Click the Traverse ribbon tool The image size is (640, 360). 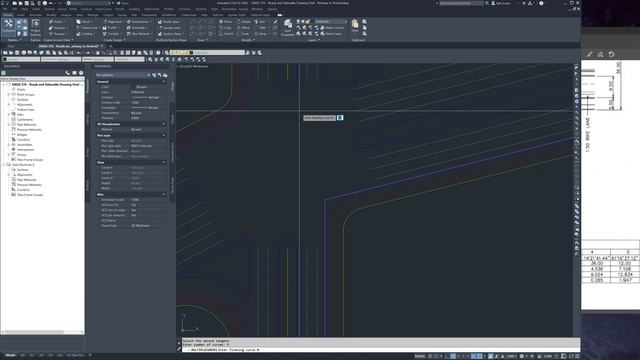(x=57, y=33)
